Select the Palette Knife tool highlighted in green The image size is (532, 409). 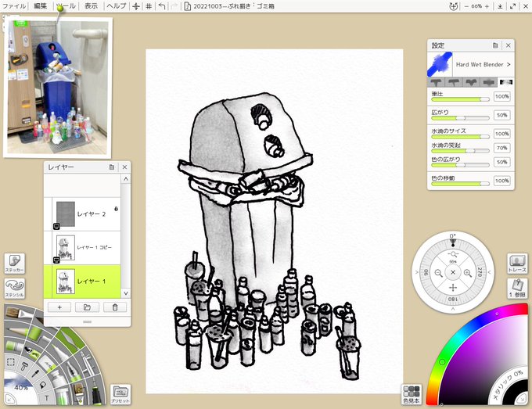(70, 340)
